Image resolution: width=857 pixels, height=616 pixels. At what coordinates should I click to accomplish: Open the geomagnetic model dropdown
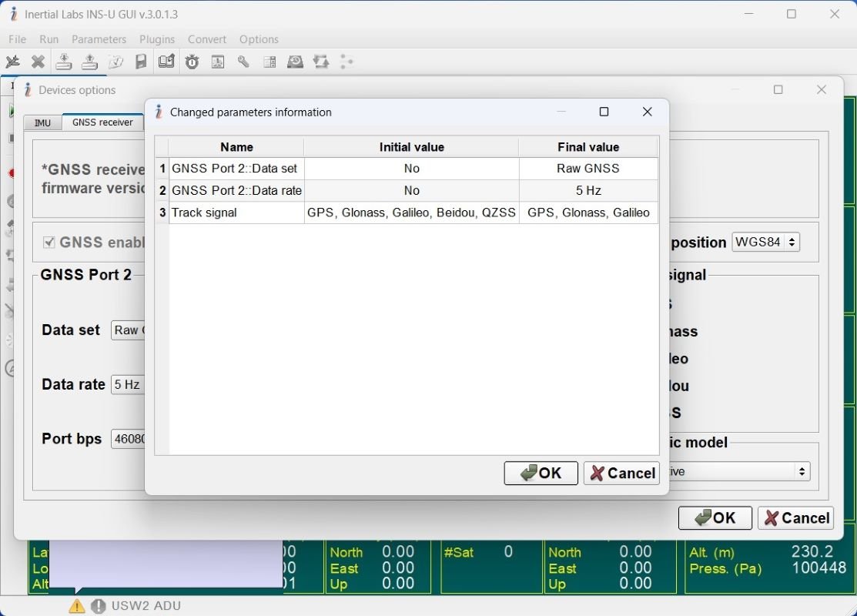click(x=801, y=470)
